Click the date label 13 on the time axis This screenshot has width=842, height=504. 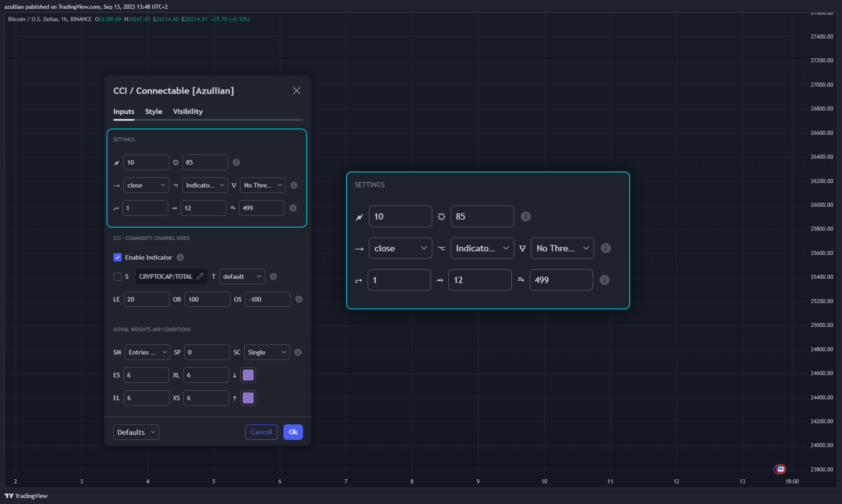click(742, 482)
